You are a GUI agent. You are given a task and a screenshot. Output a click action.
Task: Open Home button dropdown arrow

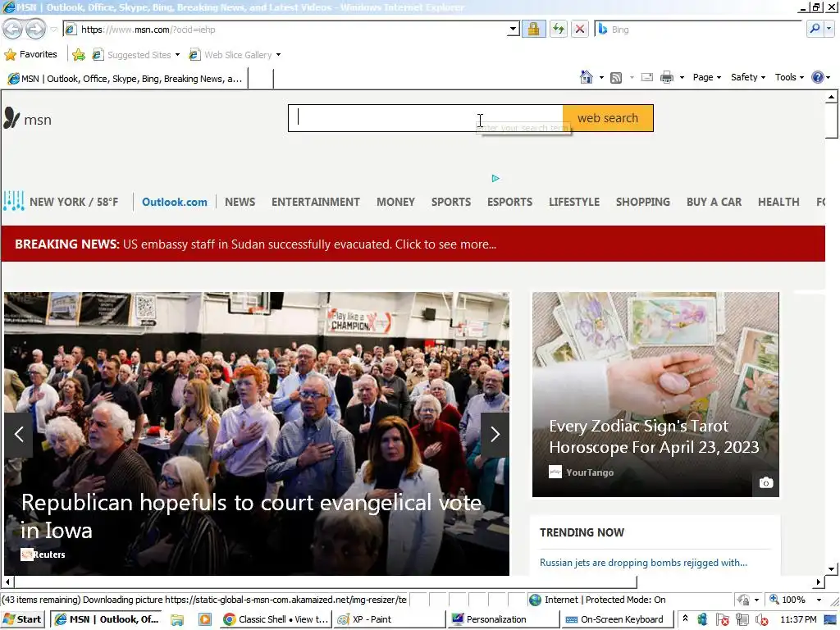(601, 78)
